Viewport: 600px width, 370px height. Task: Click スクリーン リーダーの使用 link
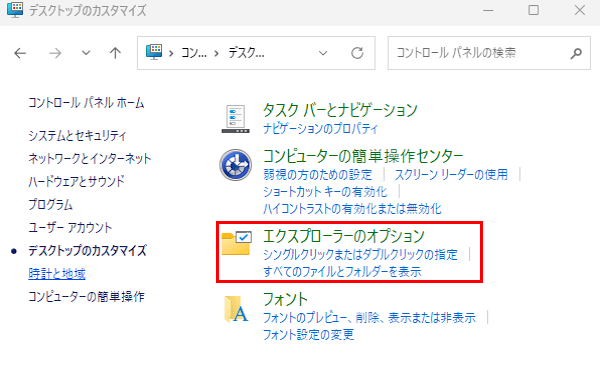coord(451,175)
